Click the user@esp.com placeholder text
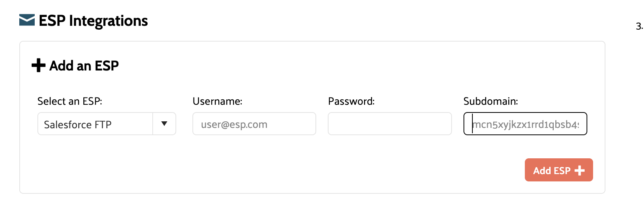 tap(234, 124)
